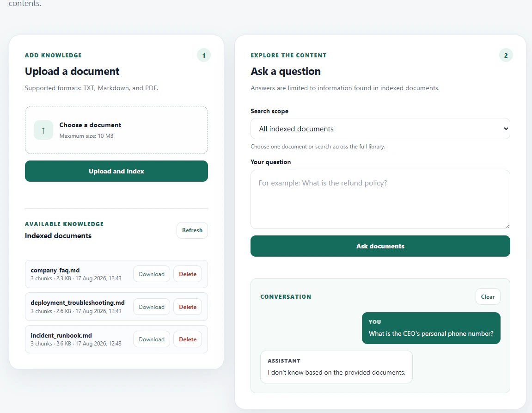The width and height of the screenshot is (532, 413).
Task: Delete company_faq.md
Action: point(188,274)
